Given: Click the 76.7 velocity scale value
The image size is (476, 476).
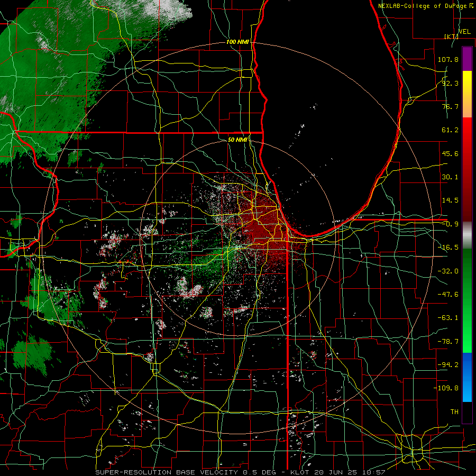Looking at the screenshot, I should (450, 106).
